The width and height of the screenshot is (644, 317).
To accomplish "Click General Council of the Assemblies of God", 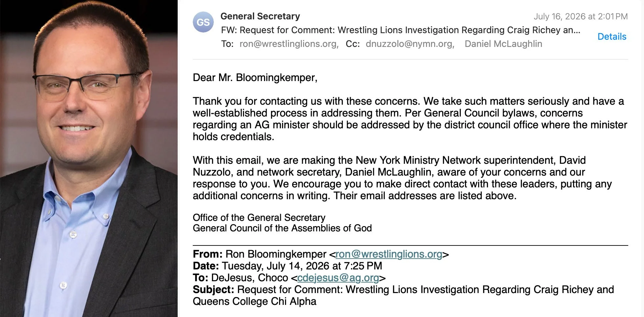I will click(x=282, y=228).
